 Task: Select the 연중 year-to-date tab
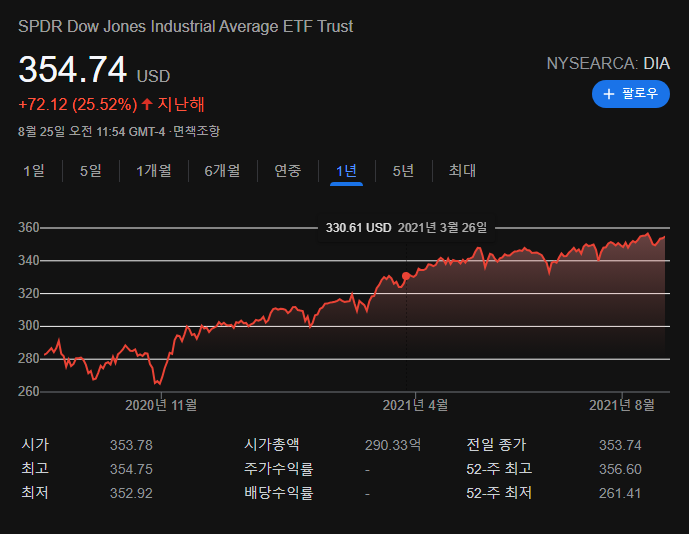(287, 171)
